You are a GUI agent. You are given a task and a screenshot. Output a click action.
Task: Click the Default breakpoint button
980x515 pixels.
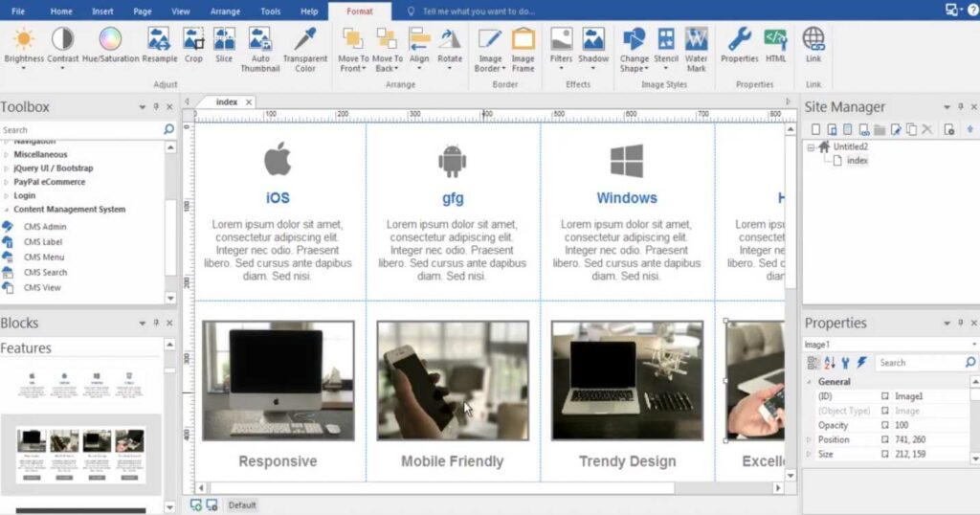[x=242, y=505]
